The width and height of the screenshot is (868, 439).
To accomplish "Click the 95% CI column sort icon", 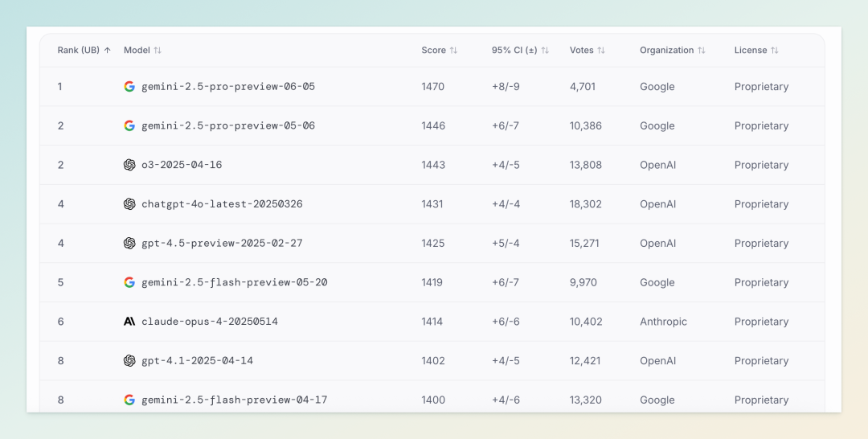I will pyautogui.click(x=545, y=51).
